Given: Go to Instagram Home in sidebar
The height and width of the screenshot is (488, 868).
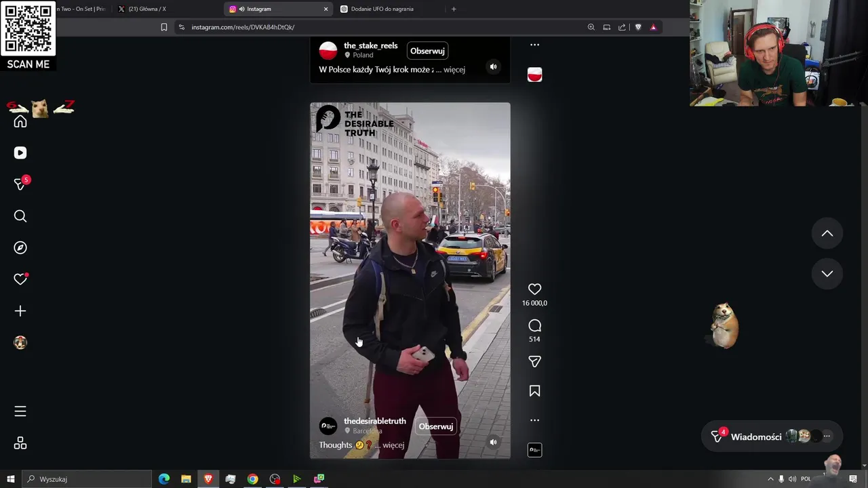Looking at the screenshot, I should (20, 122).
